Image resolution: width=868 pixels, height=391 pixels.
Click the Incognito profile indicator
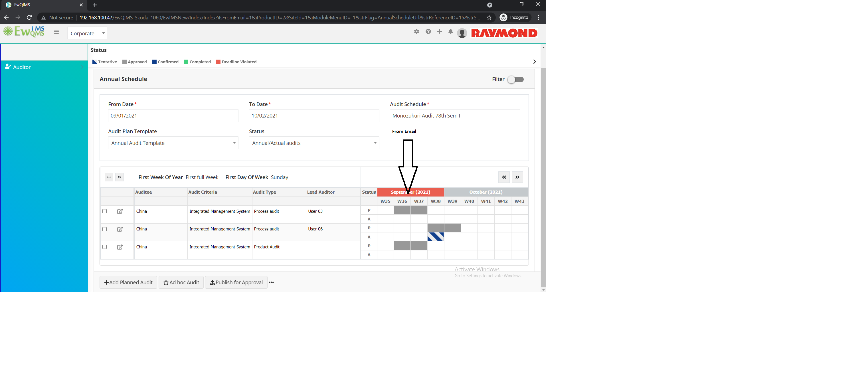pyautogui.click(x=515, y=17)
